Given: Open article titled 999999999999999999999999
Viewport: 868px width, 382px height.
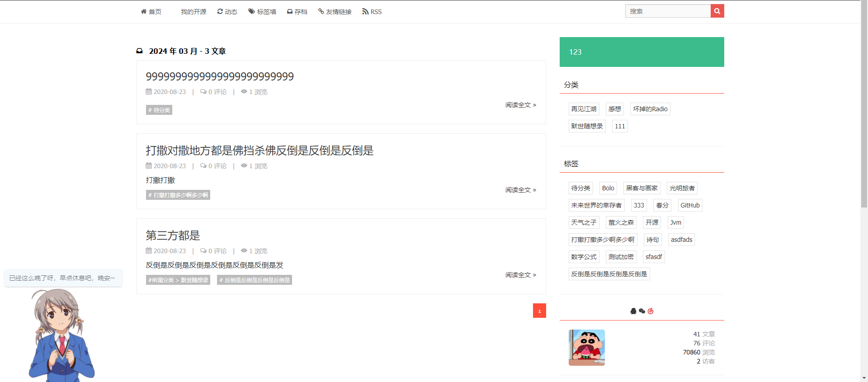Looking at the screenshot, I should click(220, 76).
